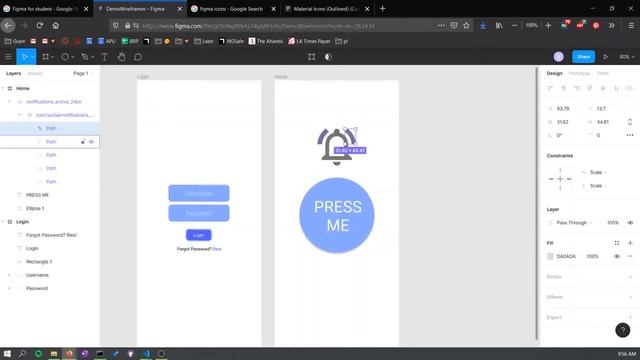640x360 pixels.
Task: Open the vertical constraint Scale dropdown
Action: coord(598,186)
